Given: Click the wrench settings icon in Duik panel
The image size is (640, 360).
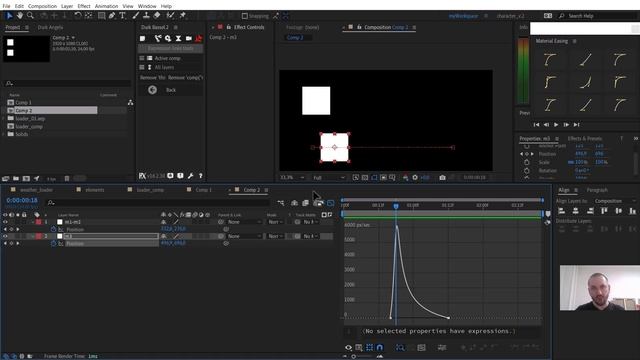Looking at the screenshot, I should point(191,176).
